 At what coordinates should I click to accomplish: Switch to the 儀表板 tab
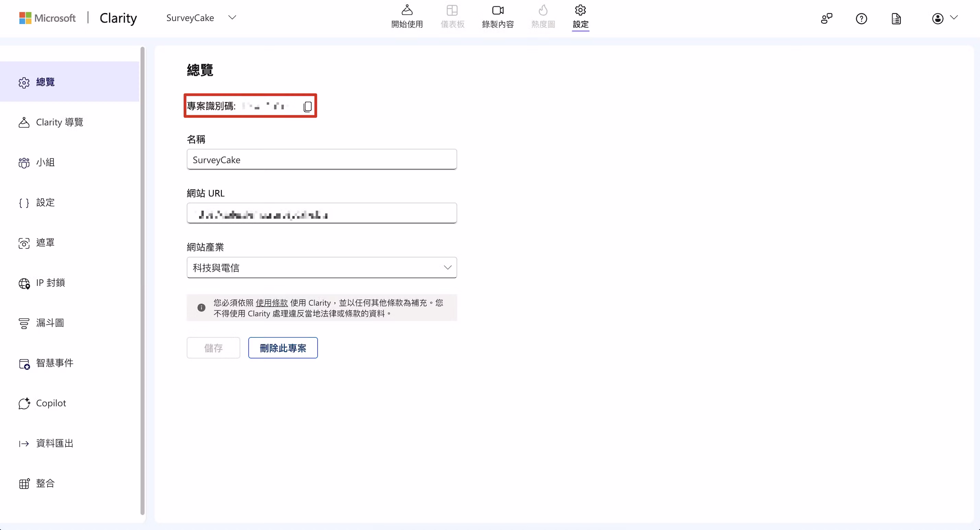pos(452,17)
